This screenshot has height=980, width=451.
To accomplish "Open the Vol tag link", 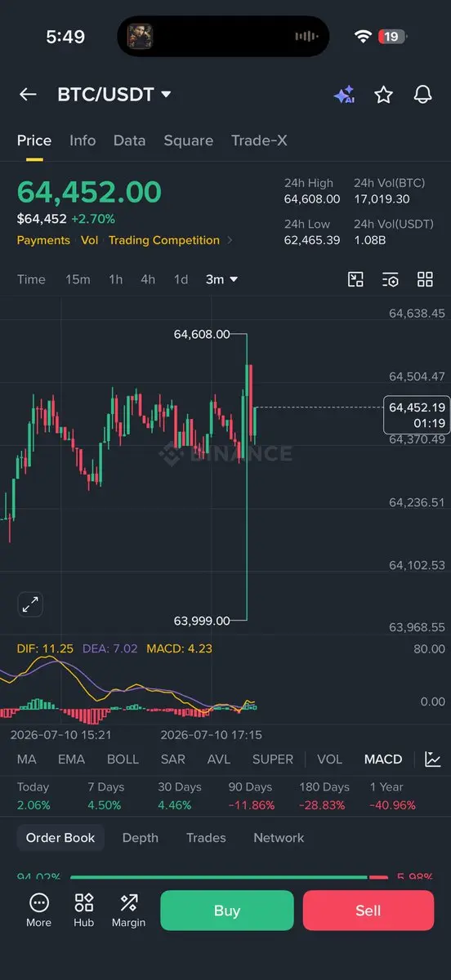I will 89,240.
